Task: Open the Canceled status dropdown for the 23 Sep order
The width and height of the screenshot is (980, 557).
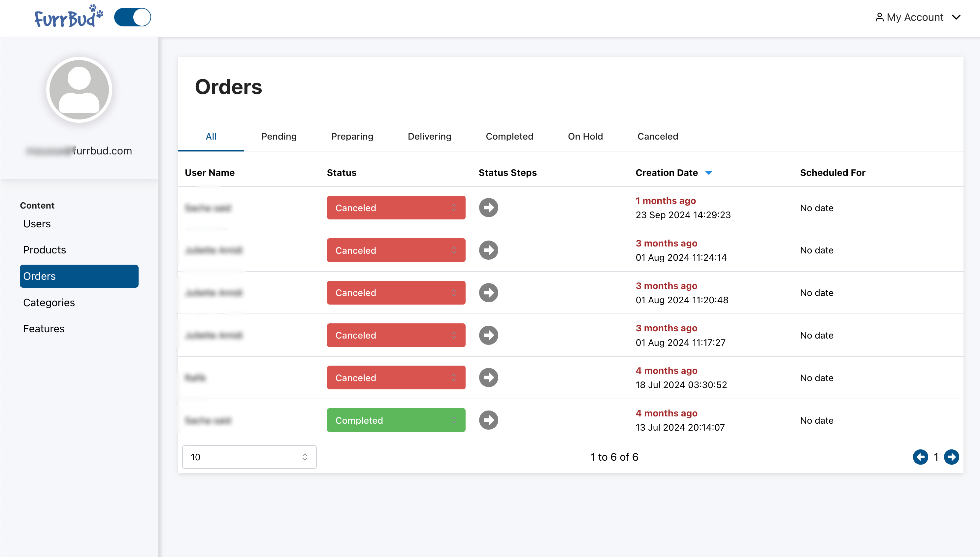Action: click(x=396, y=208)
